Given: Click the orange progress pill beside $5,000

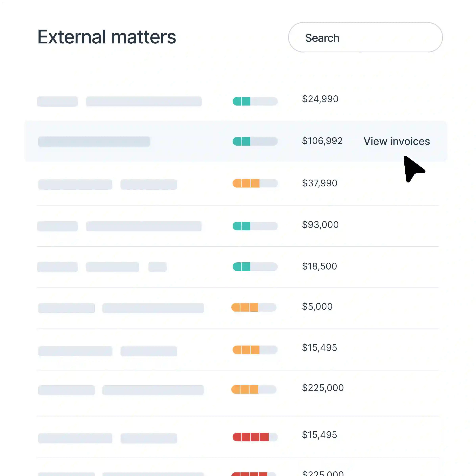Looking at the screenshot, I should click(253, 308).
